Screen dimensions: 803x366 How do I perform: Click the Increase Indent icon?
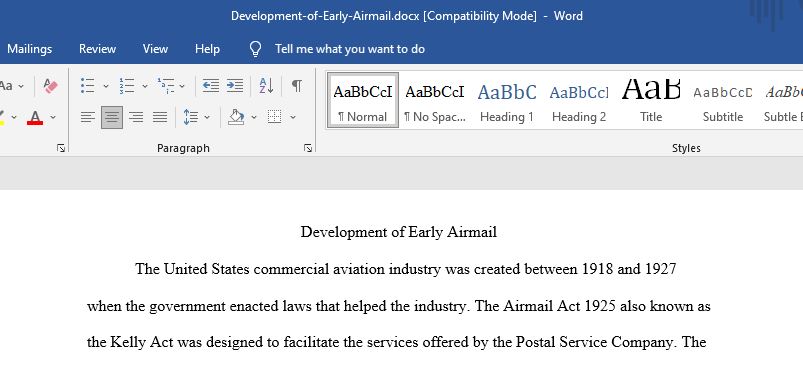point(235,86)
